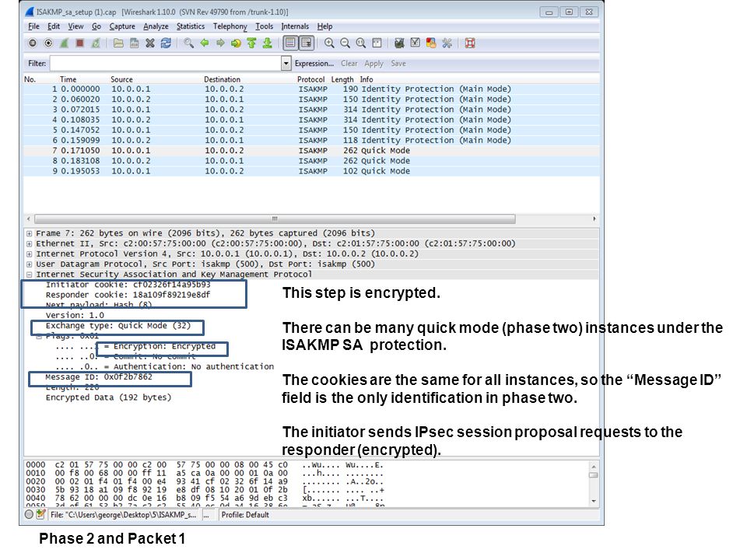Sort packets by Protocol column header

310,79
